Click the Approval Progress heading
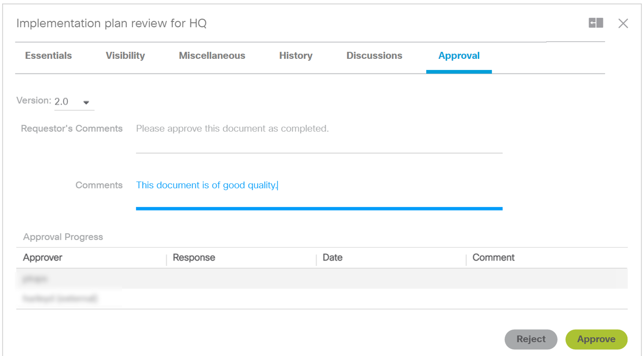The width and height of the screenshot is (644, 356). click(63, 237)
